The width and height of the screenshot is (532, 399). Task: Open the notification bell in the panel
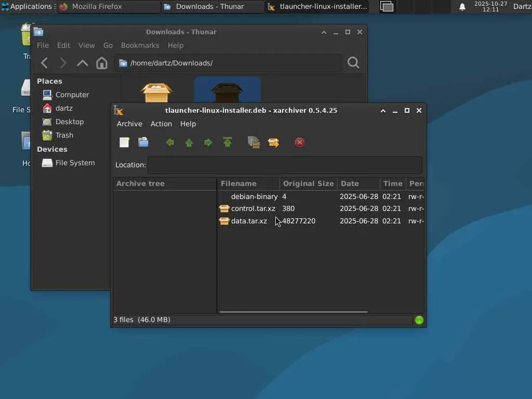(x=462, y=6)
